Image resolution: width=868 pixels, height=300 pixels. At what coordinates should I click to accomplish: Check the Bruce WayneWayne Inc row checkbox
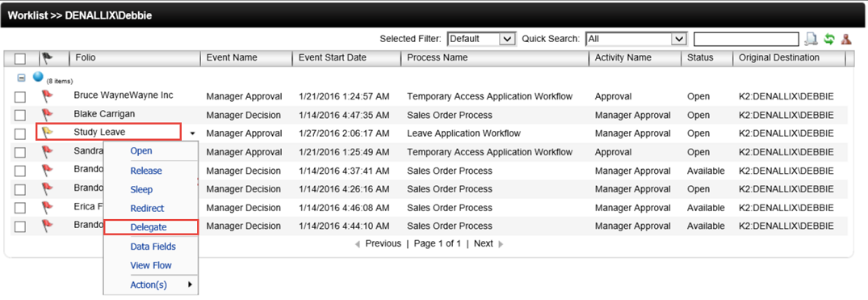[x=20, y=97]
